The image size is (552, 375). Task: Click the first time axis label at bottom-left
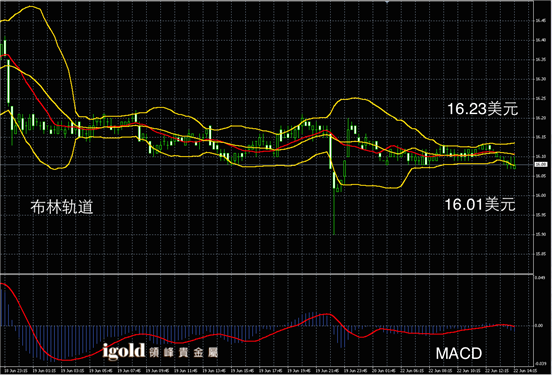pyautogui.click(x=14, y=370)
